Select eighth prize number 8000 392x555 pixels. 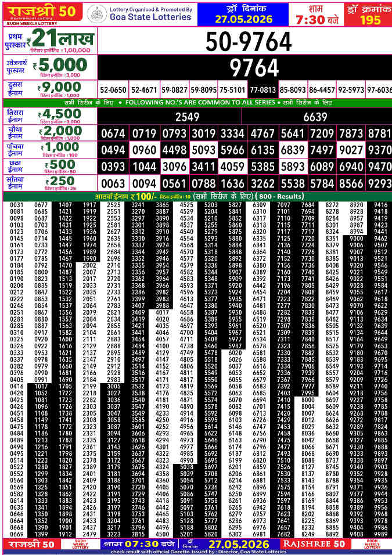click(308, 399)
